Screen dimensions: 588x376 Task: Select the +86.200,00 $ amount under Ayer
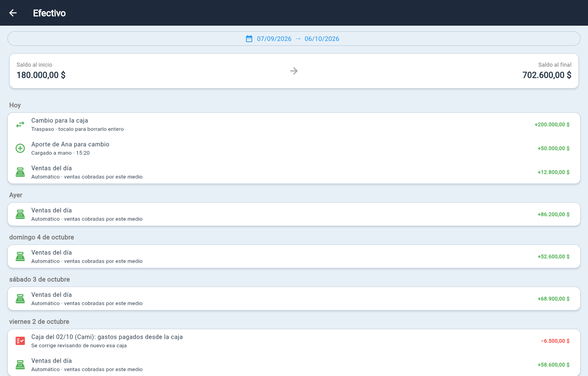(x=553, y=215)
